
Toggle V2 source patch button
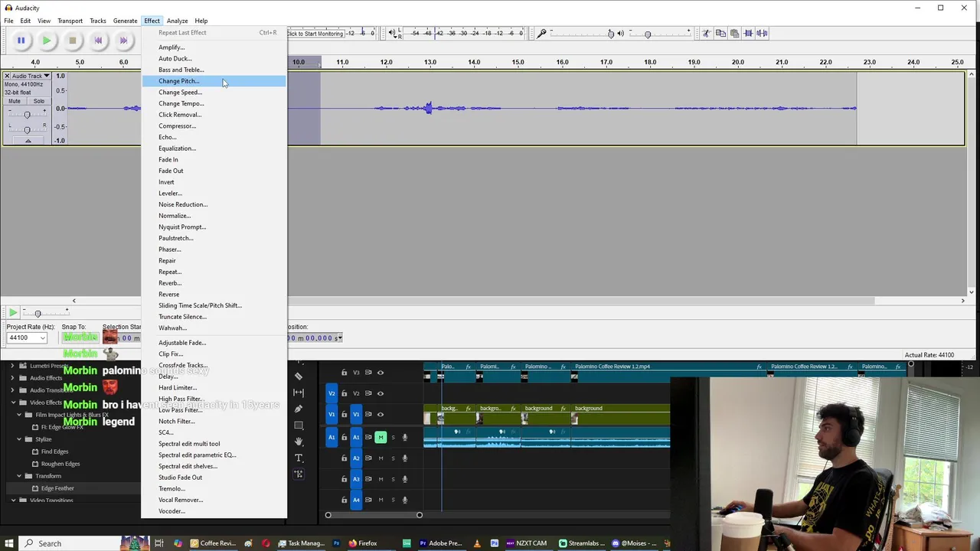click(x=332, y=393)
